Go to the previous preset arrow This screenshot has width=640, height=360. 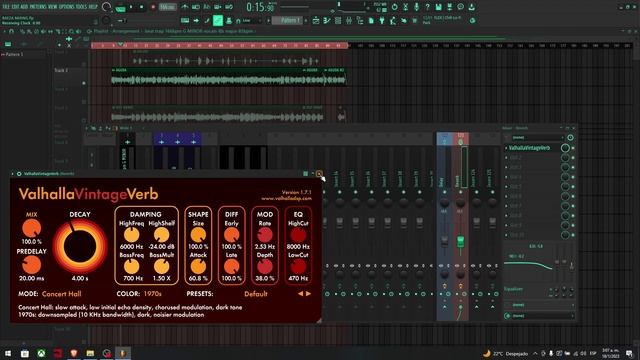[301, 293]
